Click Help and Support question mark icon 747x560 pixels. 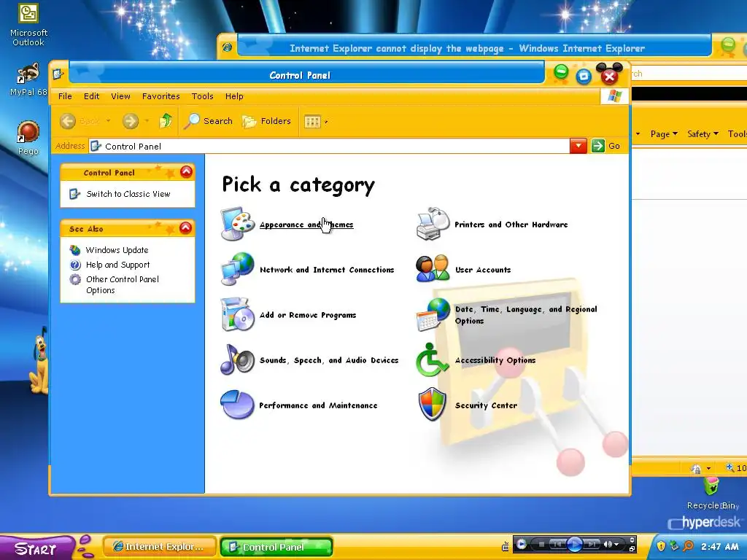[75, 265]
